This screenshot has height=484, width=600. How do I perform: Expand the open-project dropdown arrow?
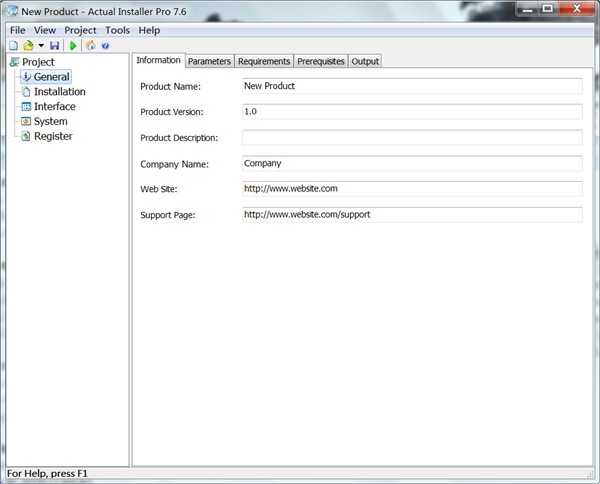(x=41, y=46)
